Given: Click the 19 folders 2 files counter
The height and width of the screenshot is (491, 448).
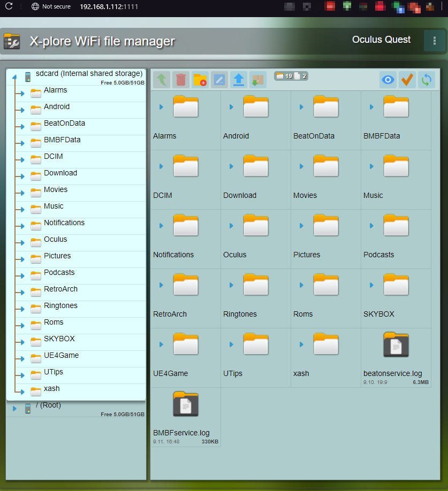Looking at the screenshot, I should tap(291, 76).
